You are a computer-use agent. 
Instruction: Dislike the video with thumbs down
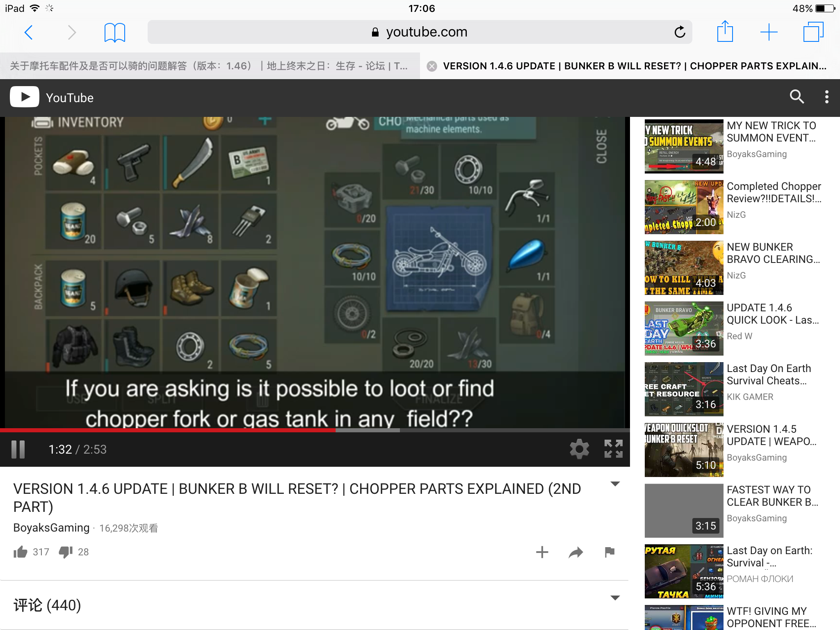[x=66, y=552]
